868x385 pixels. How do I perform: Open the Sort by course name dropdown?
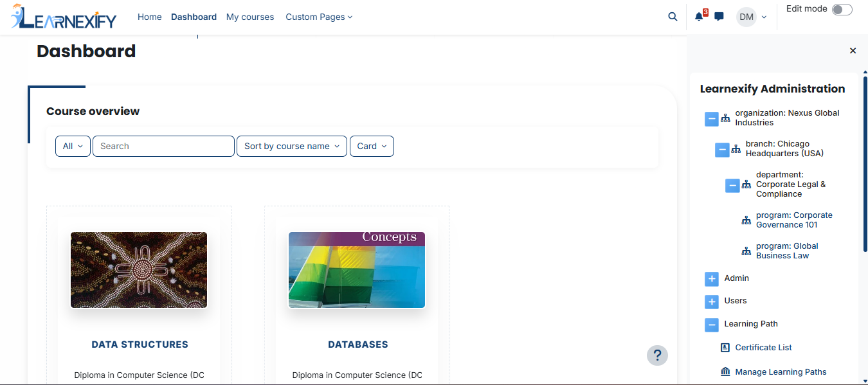click(292, 147)
